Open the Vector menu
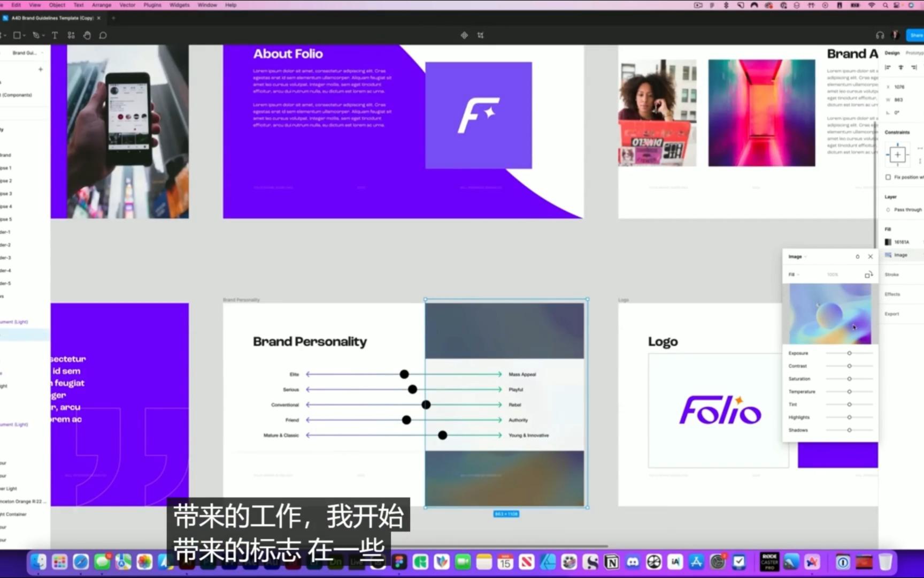Screen dimensions: 924x578 click(127, 5)
